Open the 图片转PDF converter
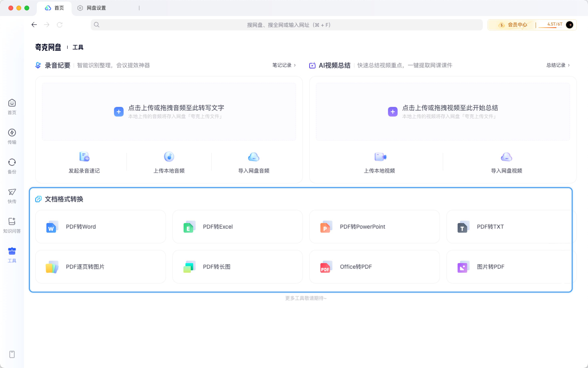This screenshot has height=368, width=588. point(511,266)
